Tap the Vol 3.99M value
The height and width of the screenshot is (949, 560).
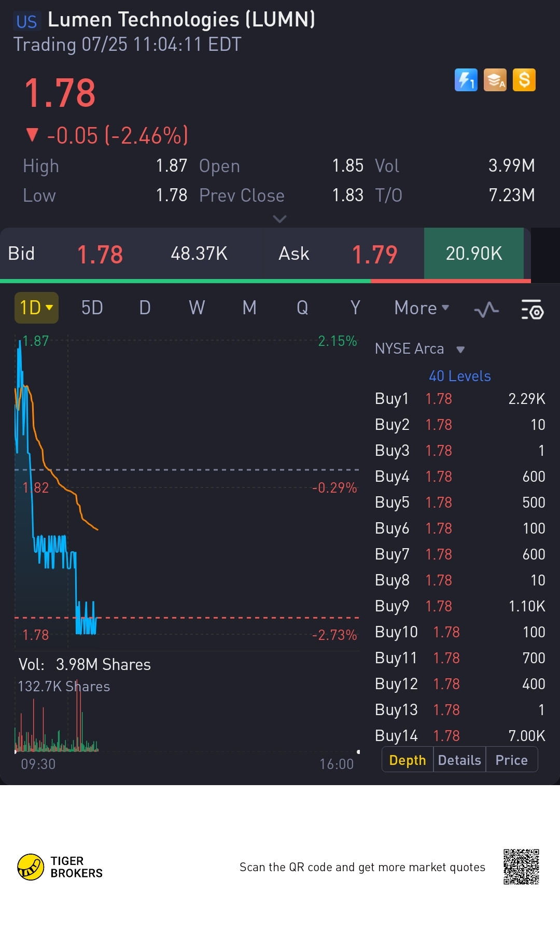[x=511, y=165]
